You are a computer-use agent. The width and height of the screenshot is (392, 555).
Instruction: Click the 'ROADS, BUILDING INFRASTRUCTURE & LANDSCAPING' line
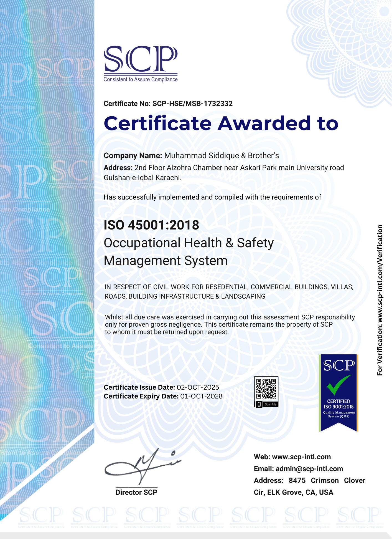click(185, 296)
